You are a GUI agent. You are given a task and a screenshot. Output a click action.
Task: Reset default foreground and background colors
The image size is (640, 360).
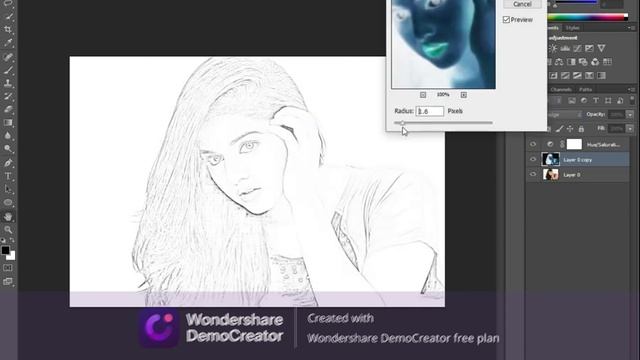coord(3,240)
